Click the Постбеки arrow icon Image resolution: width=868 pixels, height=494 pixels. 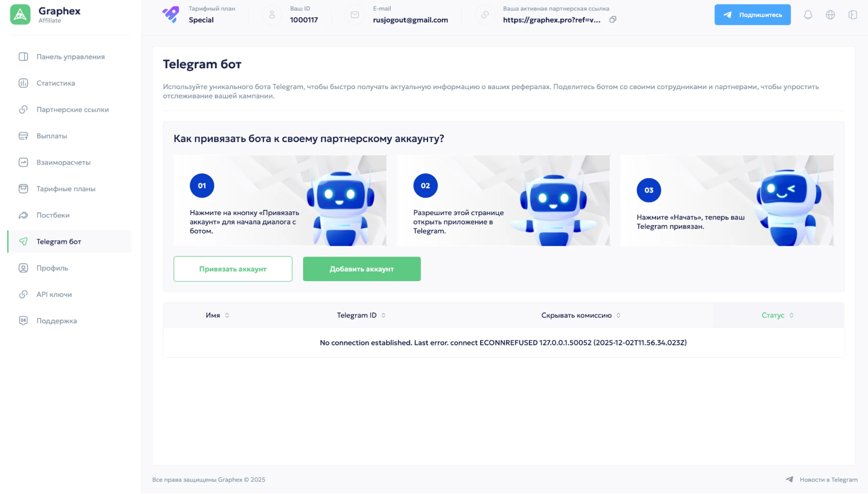[23, 216]
